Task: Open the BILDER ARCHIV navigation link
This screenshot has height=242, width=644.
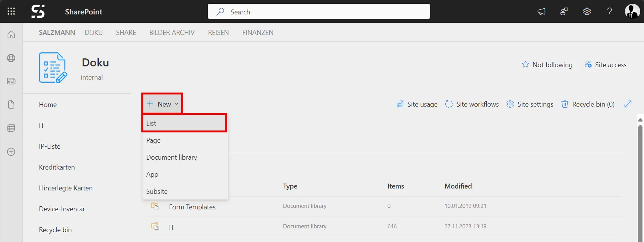Action: click(x=172, y=33)
